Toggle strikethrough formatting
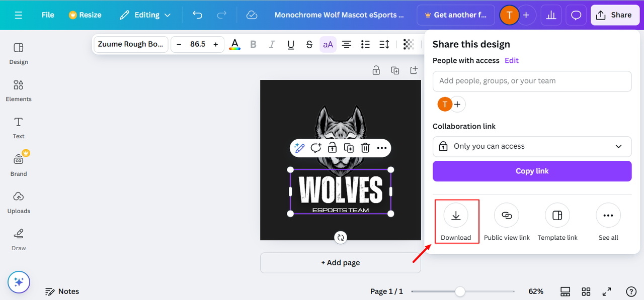The image size is (644, 300). tap(309, 44)
